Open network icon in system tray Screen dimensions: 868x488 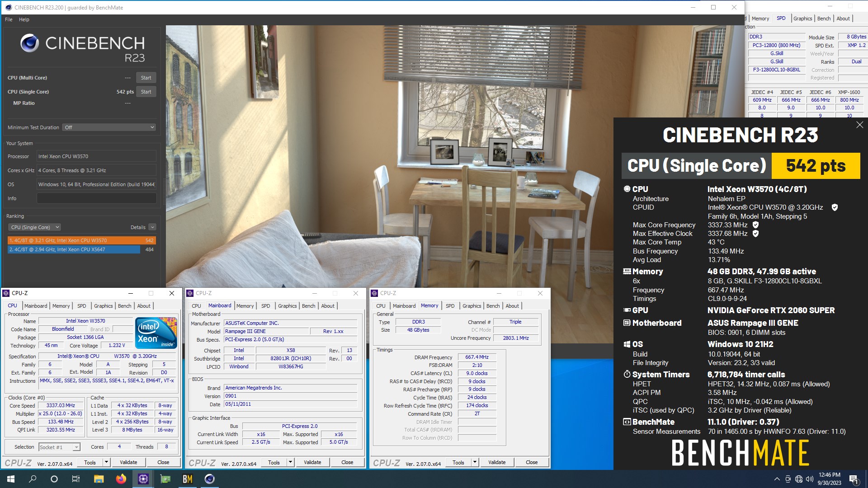point(799,479)
